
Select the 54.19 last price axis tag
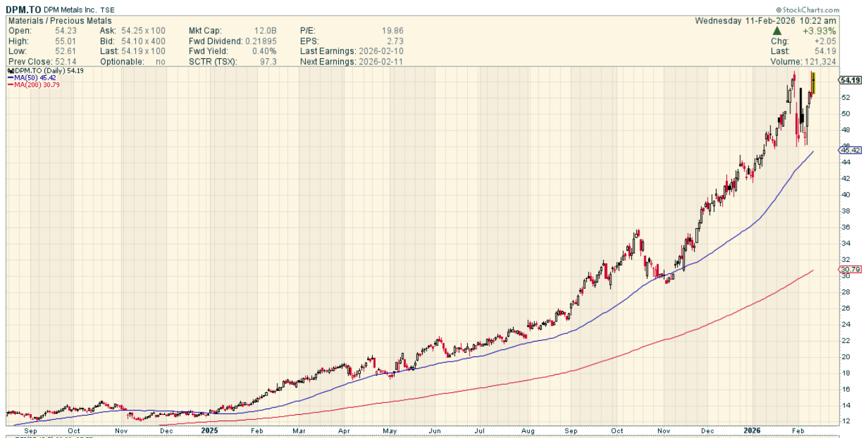[849, 80]
